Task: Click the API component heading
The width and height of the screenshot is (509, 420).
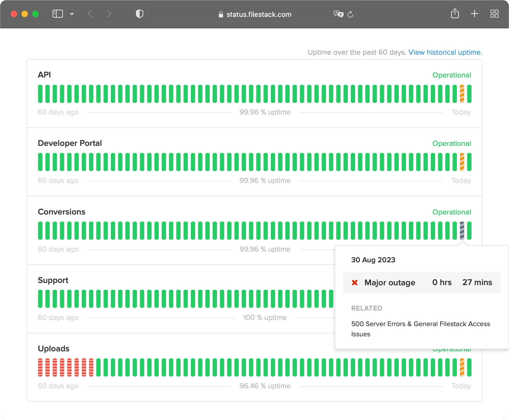Action: [44, 75]
